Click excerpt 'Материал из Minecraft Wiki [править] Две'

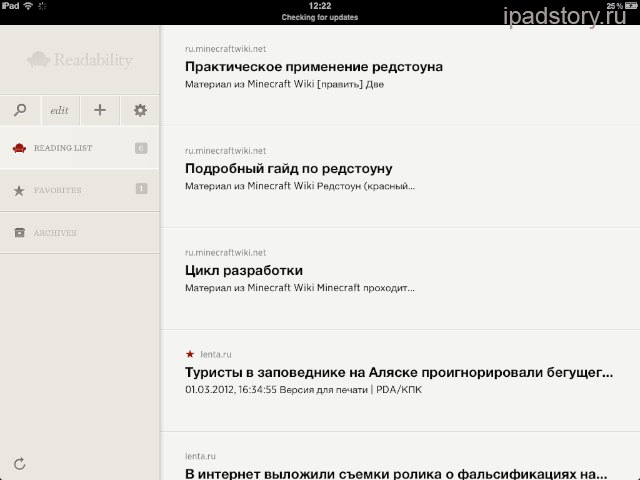point(284,84)
